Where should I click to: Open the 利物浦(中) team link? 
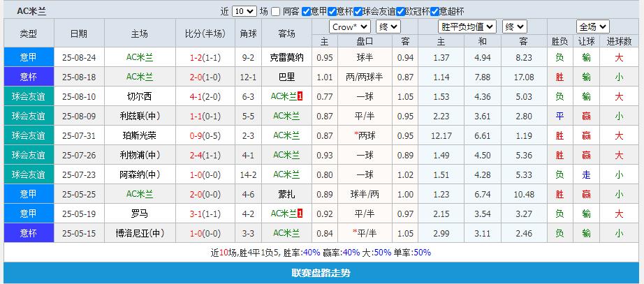tap(140, 155)
